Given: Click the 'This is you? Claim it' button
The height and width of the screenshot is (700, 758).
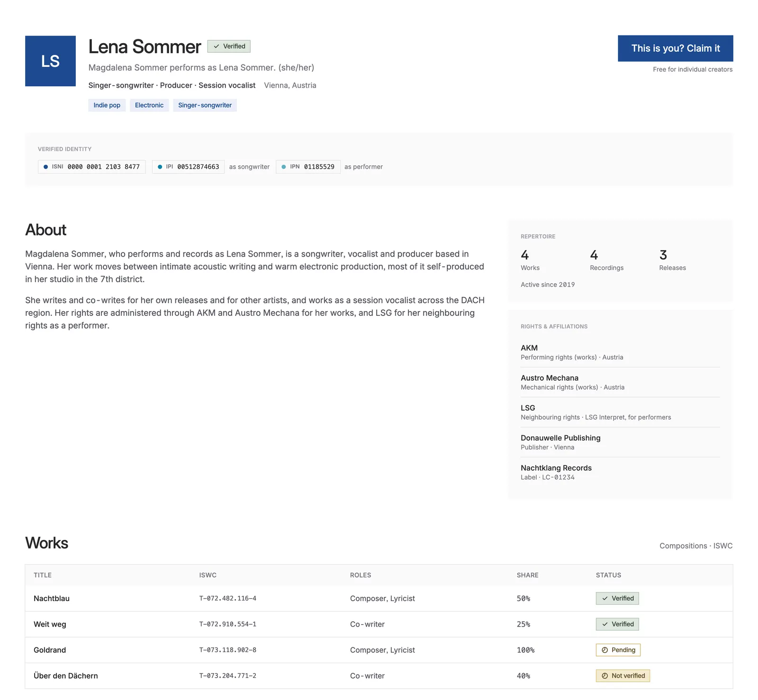Looking at the screenshot, I should tap(675, 48).
